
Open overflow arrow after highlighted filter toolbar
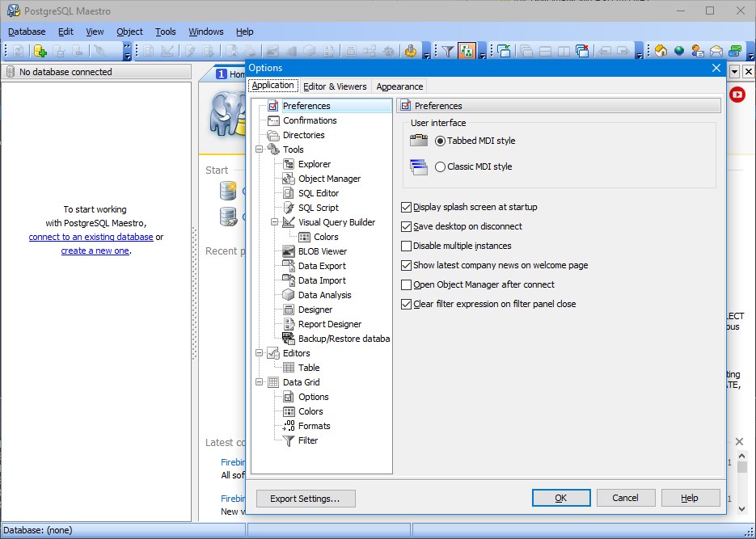coord(483,51)
